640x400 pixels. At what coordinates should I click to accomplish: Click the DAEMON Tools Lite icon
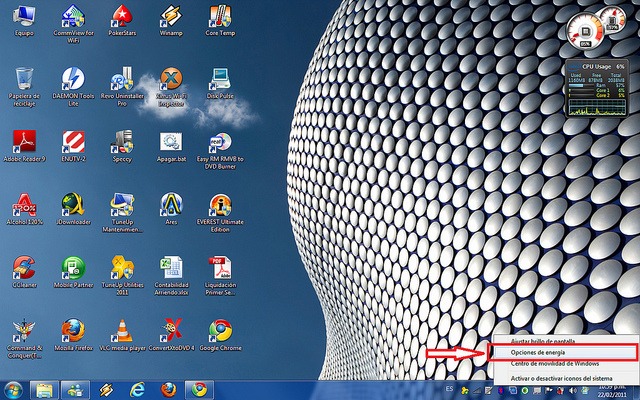point(73,80)
